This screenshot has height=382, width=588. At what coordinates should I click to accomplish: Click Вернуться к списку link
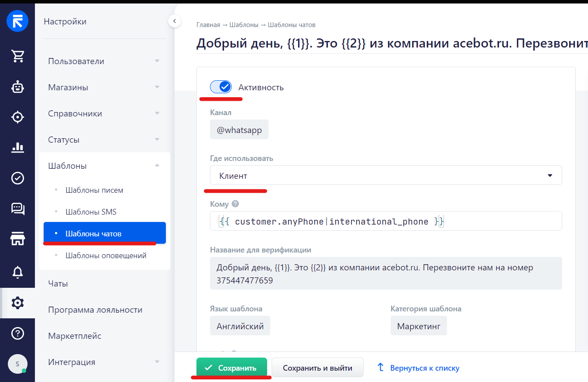pos(418,368)
